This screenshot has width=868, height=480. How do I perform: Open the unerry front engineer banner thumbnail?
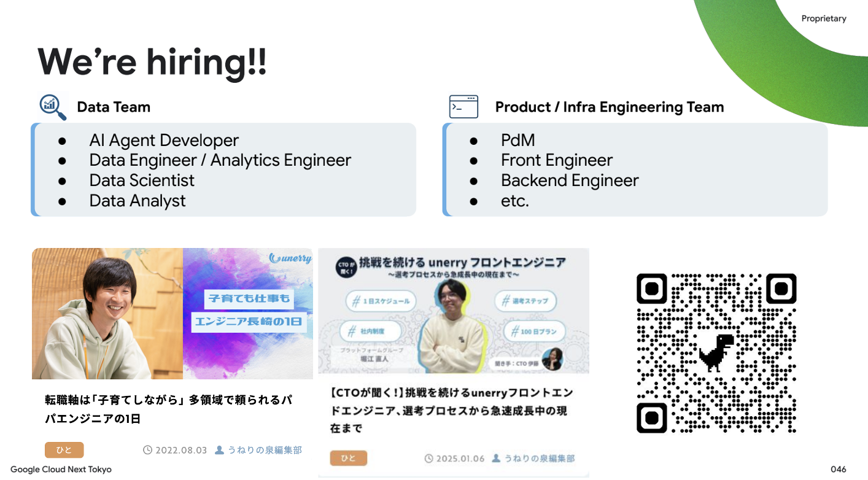454,311
